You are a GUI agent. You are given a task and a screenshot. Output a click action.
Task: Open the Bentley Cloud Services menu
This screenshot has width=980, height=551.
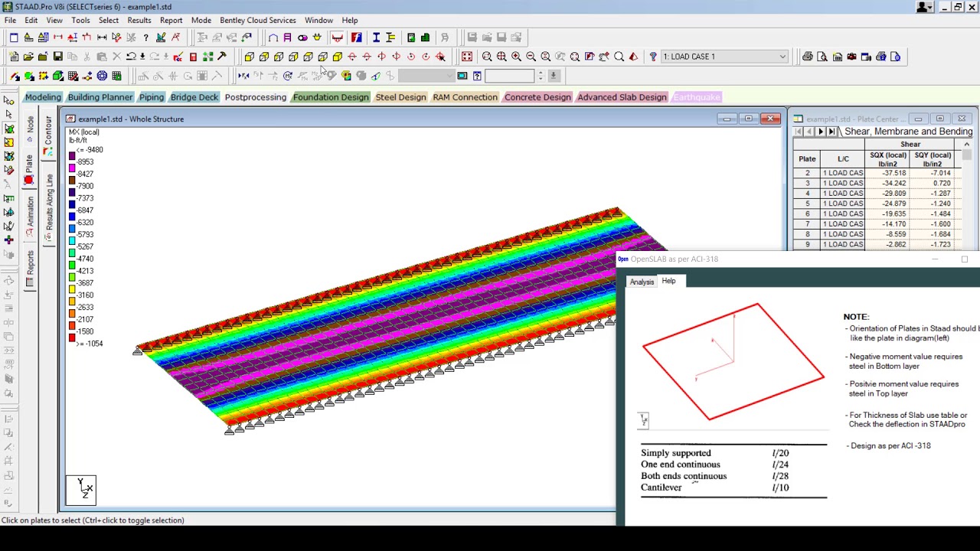(258, 21)
